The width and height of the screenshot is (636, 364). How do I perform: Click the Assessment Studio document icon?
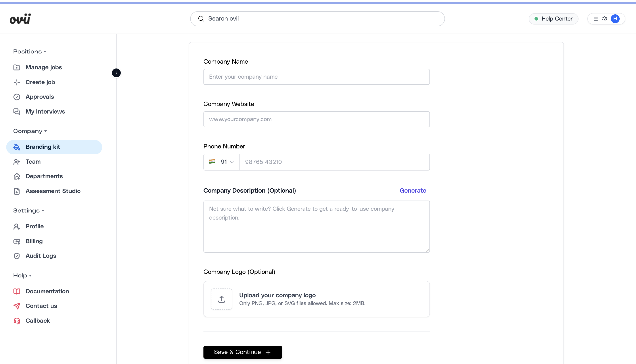[x=17, y=191]
